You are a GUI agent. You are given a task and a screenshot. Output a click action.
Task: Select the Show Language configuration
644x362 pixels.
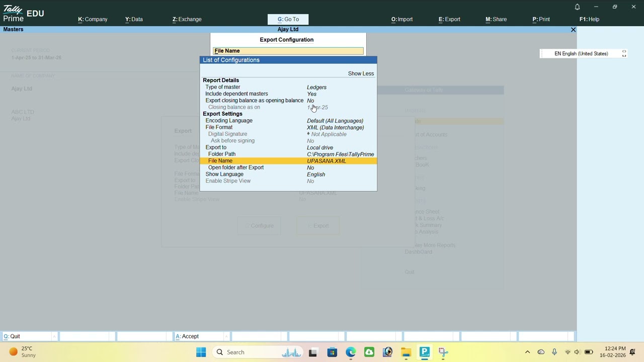[288, 174]
